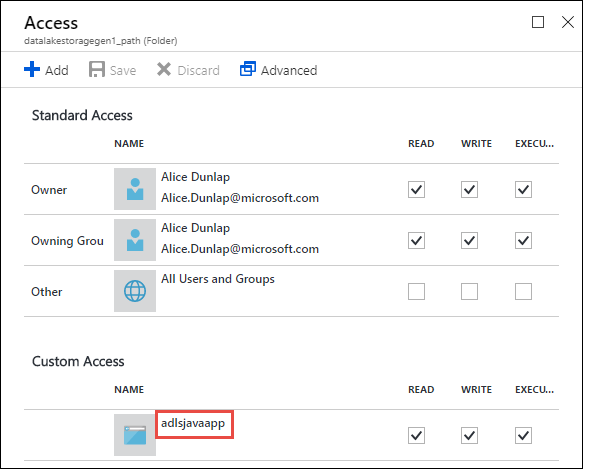Click Custom Access EXECU... column header
Image resolution: width=589 pixels, height=469 pixels.
point(535,390)
